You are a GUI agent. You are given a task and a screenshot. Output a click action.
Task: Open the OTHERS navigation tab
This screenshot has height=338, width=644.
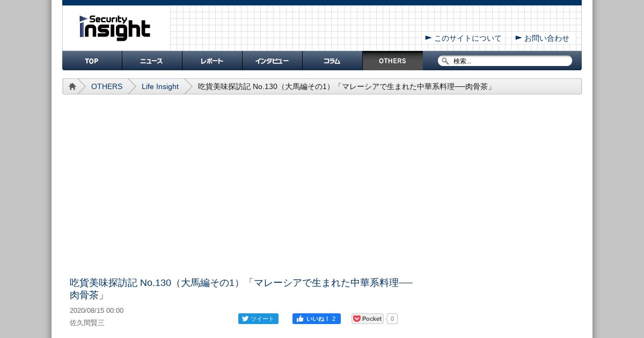pos(393,61)
